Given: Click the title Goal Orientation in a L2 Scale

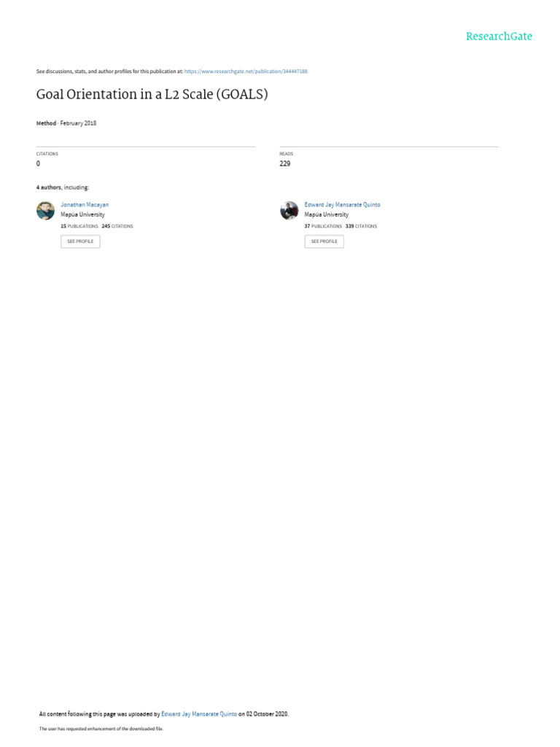Looking at the screenshot, I should 152,94.
